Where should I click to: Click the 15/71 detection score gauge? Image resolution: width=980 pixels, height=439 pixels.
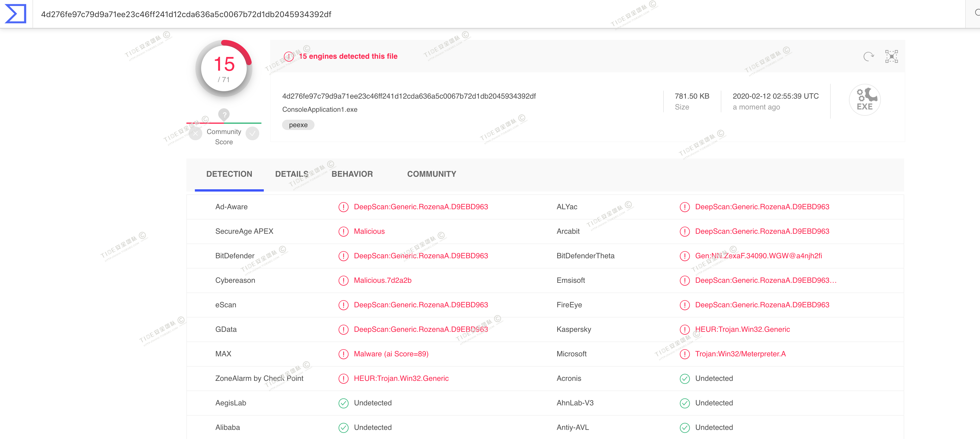pyautogui.click(x=224, y=68)
